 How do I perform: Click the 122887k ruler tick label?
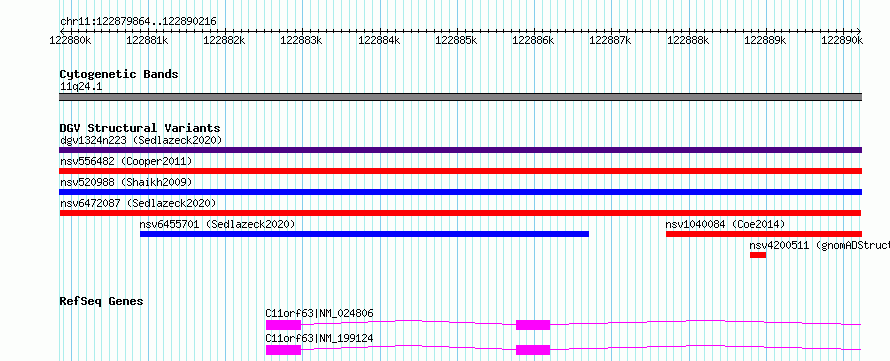point(611,40)
